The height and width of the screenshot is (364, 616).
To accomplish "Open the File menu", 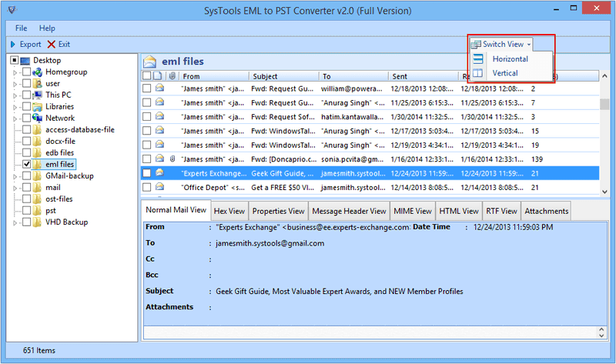I will tap(21, 28).
